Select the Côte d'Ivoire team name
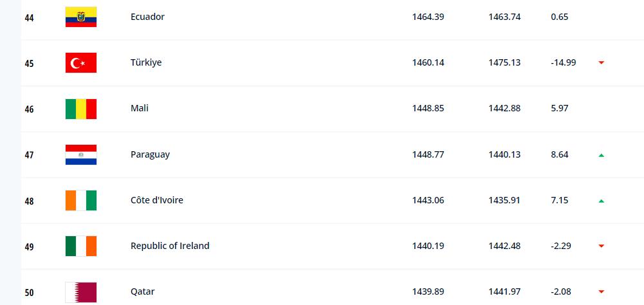The image size is (644, 305). coord(157,200)
